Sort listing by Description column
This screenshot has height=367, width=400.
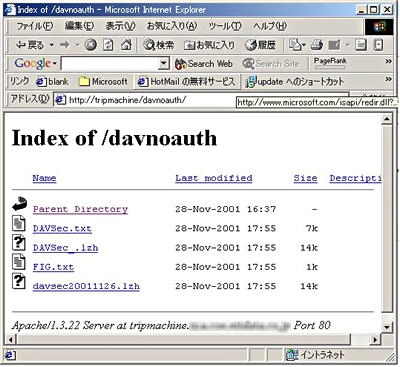tap(355, 178)
